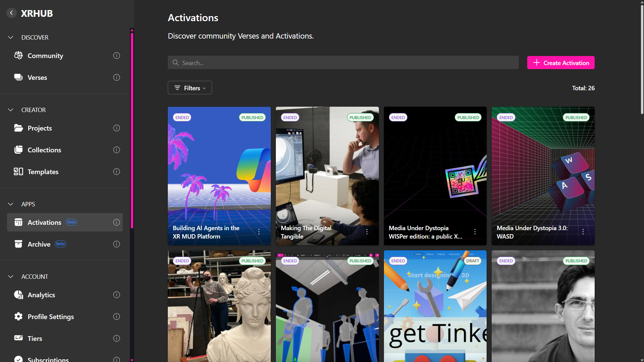This screenshot has width=644, height=362.
Task: Open options menu for Media Under Dystopia WISPer
Action: pyautogui.click(x=475, y=231)
